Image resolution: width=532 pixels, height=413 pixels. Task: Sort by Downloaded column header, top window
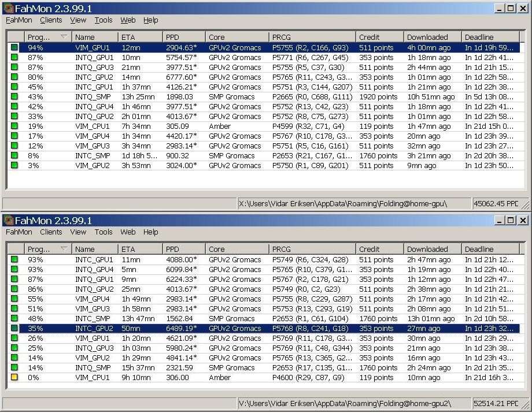433,37
